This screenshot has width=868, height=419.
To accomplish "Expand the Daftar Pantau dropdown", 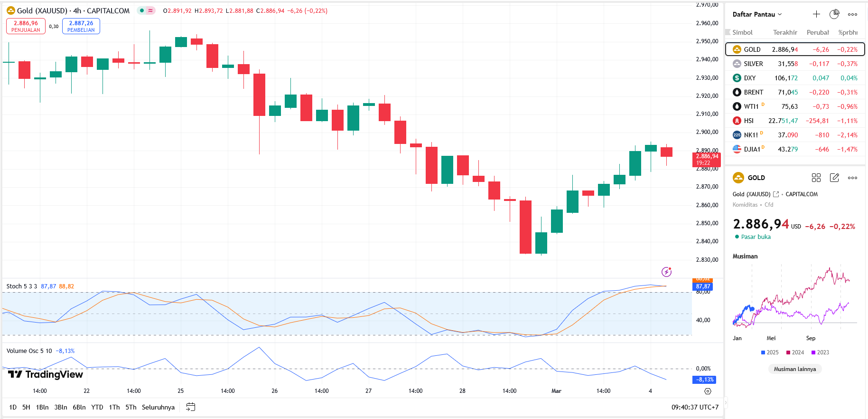I will (757, 14).
